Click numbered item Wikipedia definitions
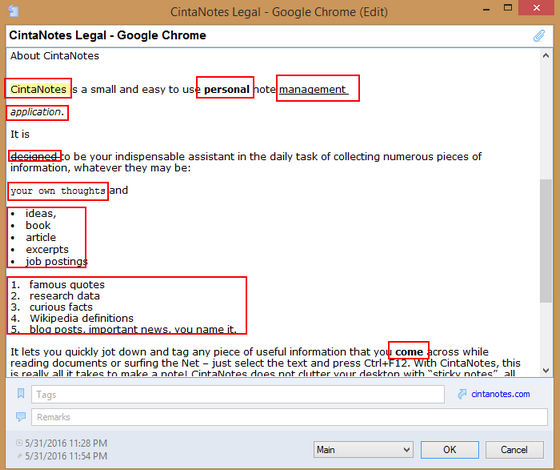This screenshot has width=560, height=470. coord(81,318)
